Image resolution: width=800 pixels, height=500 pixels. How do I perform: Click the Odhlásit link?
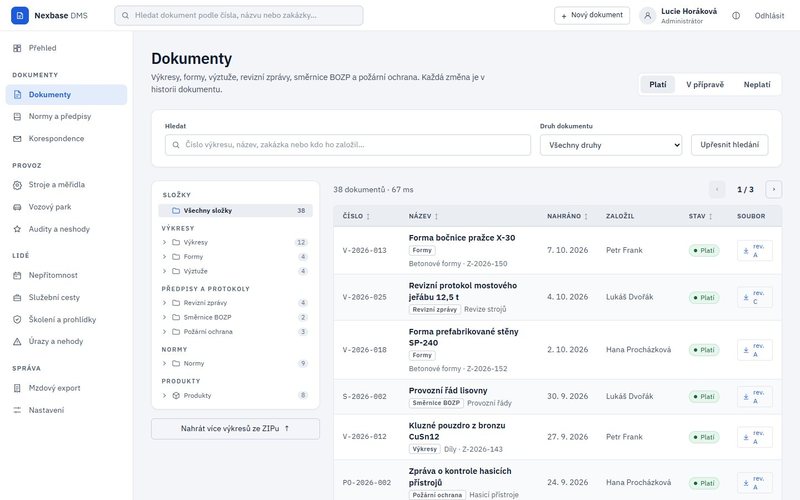769,16
